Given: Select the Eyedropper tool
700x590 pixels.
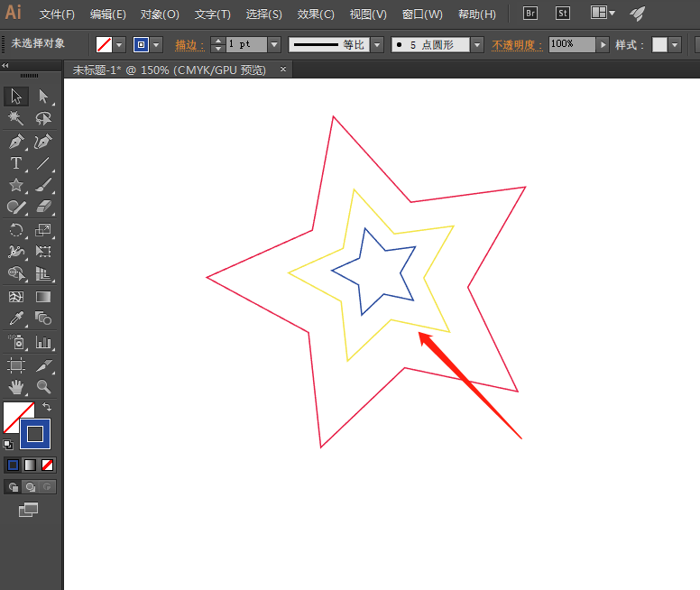Looking at the screenshot, I should [x=16, y=318].
